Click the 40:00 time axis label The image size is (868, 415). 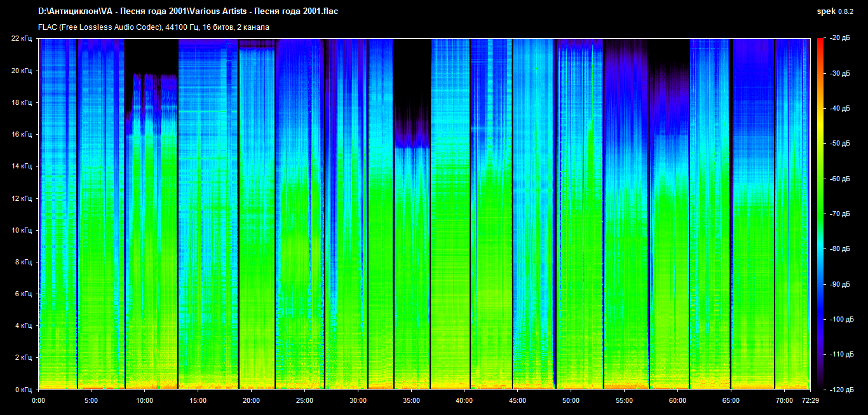click(x=465, y=400)
